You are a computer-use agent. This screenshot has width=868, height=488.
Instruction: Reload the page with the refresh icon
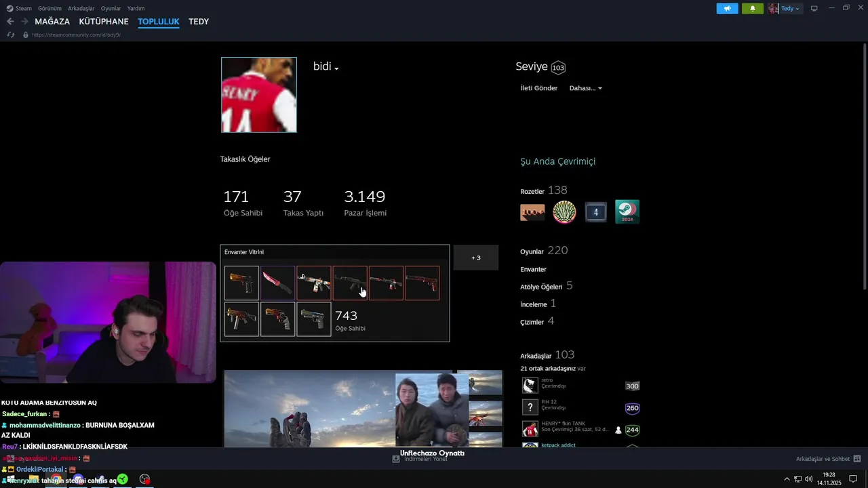click(x=10, y=35)
